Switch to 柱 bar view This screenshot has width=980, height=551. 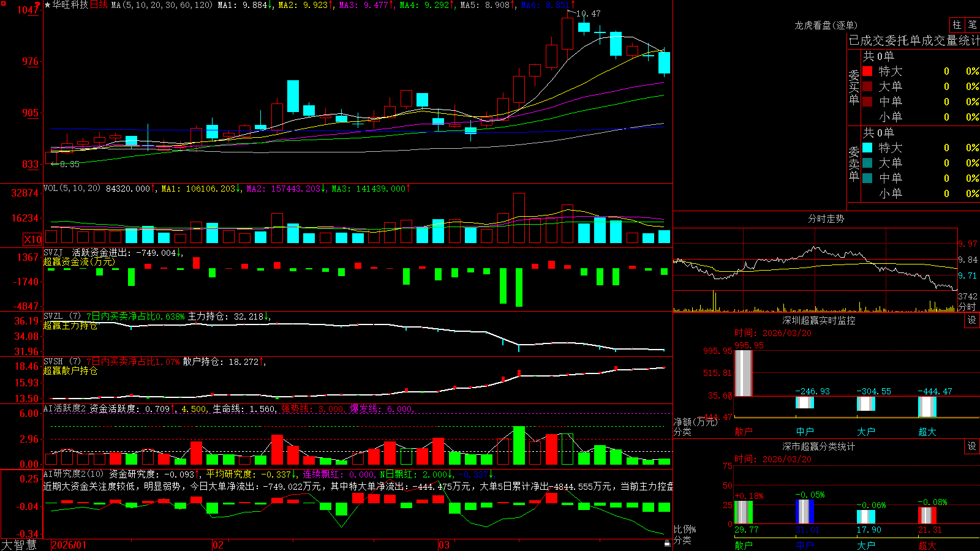coord(957,25)
